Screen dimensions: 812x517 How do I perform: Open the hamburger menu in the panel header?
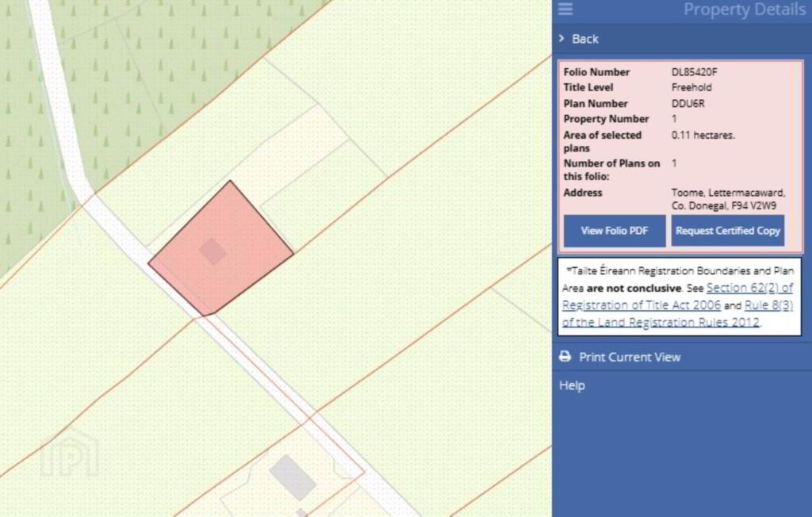pyautogui.click(x=565, y=10)
